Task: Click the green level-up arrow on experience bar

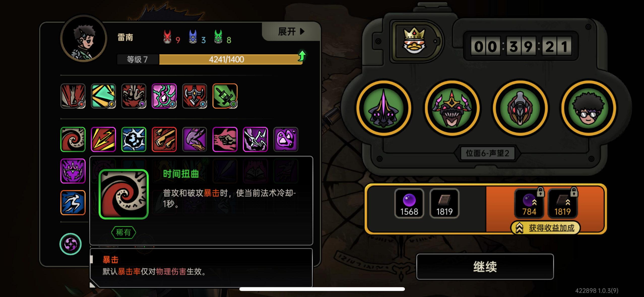Action: 302,56
